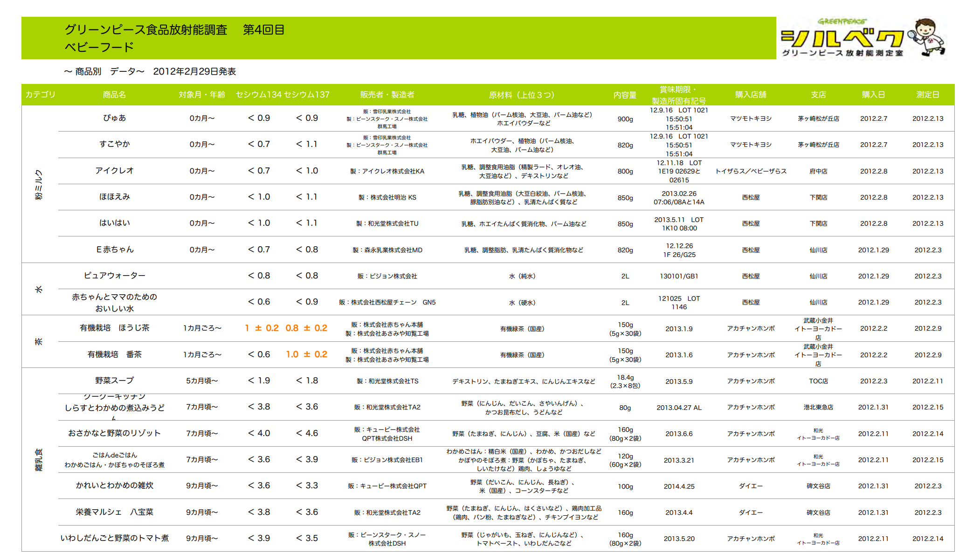Click the 府中店 branch cell
This screenshot has width=980, height=554.
(818, 171)
